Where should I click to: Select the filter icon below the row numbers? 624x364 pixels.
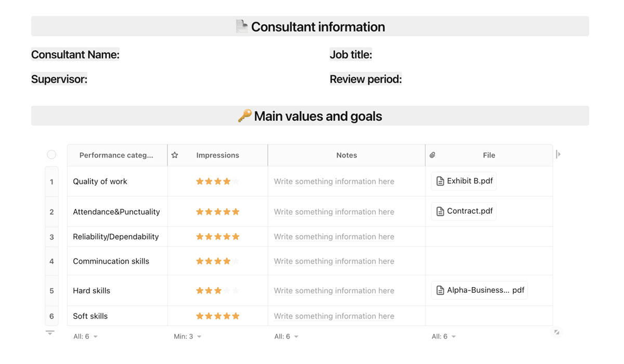(x=50, y=332)
